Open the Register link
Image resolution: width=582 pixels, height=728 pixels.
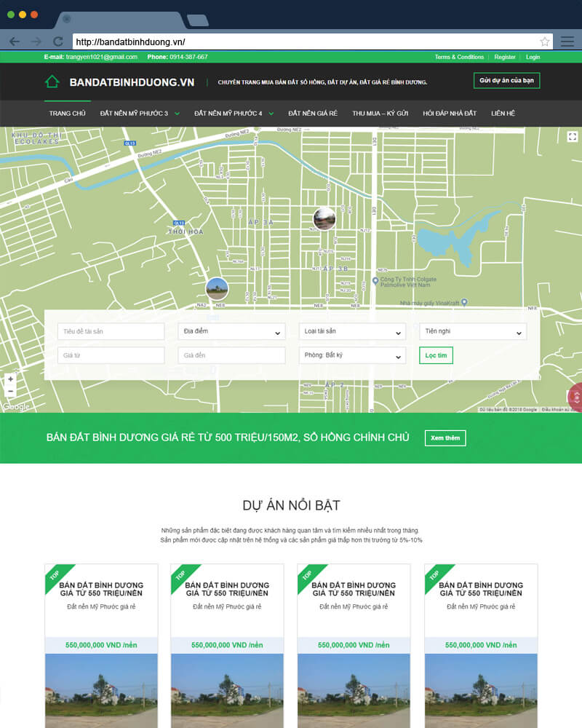click(505, 57)
